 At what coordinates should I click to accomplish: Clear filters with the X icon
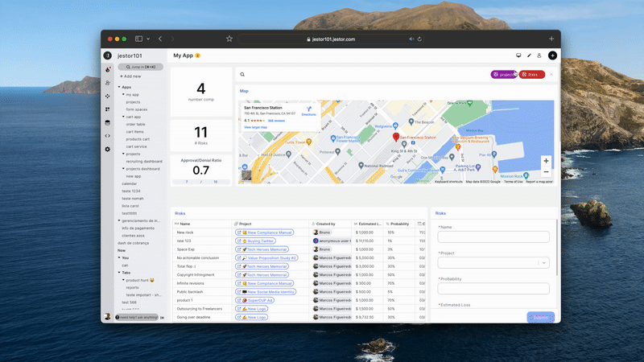(551, 74)
